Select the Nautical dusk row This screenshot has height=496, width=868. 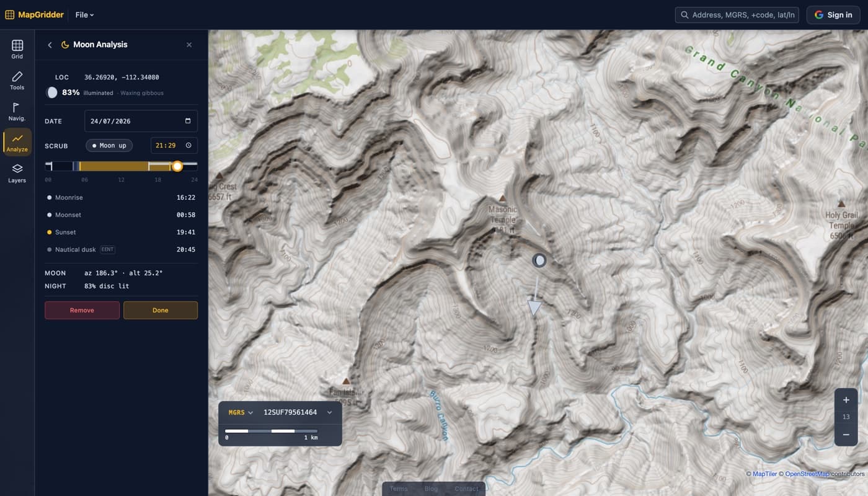pos(121,249)
